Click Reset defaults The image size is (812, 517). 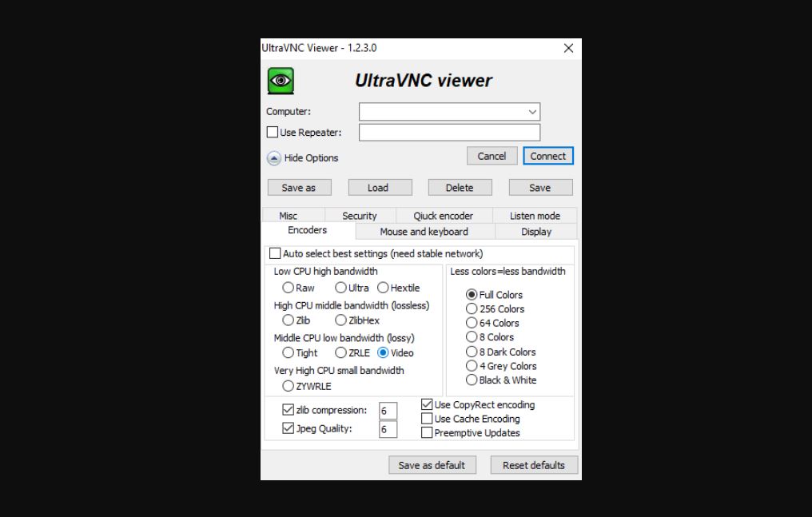(x=534, y=464)
